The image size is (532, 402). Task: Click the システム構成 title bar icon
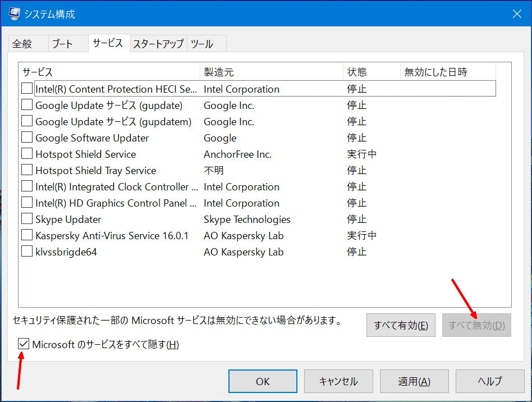coord(14,13)
